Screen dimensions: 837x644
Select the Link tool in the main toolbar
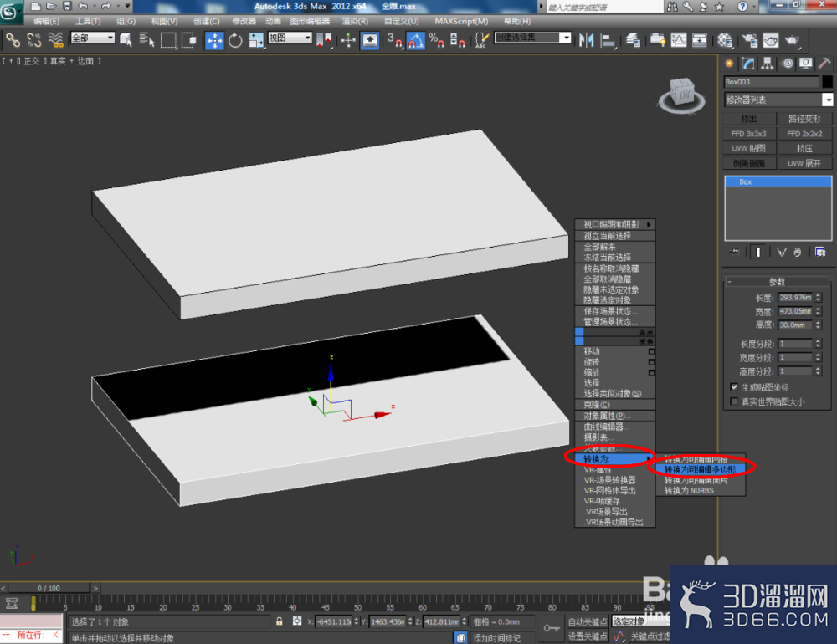tap(13, 40)
